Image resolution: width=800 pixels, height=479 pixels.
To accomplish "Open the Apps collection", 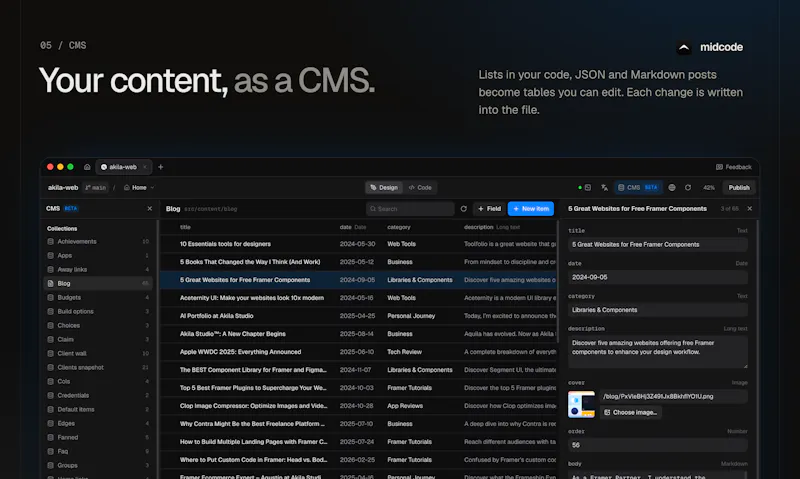I will [x=97, y=256].
